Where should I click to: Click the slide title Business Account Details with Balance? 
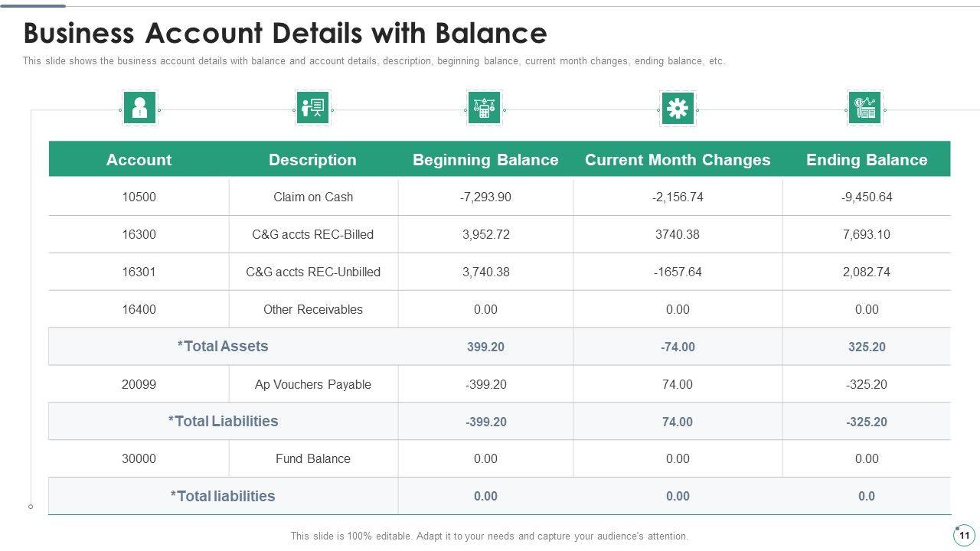coord(285,34)
